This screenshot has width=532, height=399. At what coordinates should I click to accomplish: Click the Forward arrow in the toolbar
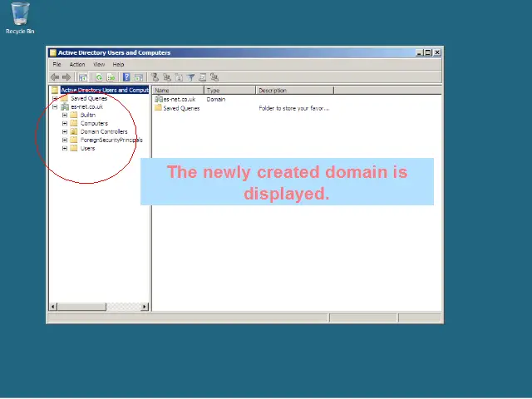coord(66,77)
